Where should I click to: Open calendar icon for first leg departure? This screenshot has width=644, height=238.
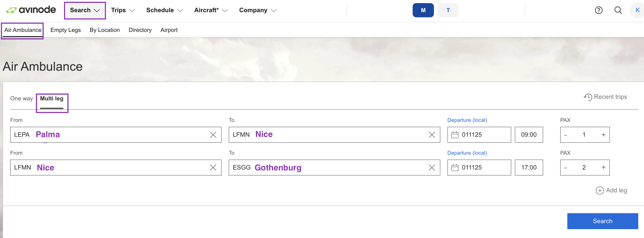(x=455, y=135)
